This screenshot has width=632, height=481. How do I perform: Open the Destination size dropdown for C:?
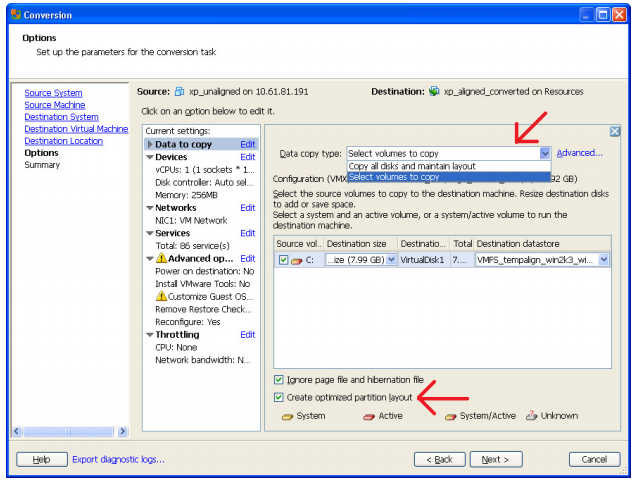(x=391, y=260)
